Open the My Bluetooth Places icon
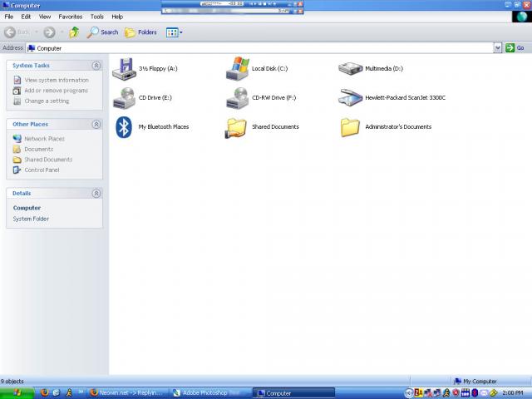This screenshot has height=399, width=532. [124, 127]
